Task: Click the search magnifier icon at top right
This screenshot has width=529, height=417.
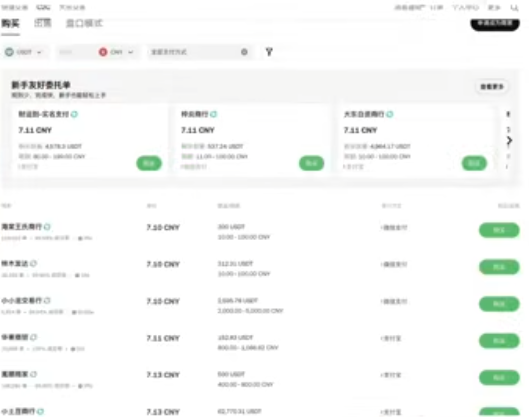Action: pyautogui.click(x=514, y=7)
